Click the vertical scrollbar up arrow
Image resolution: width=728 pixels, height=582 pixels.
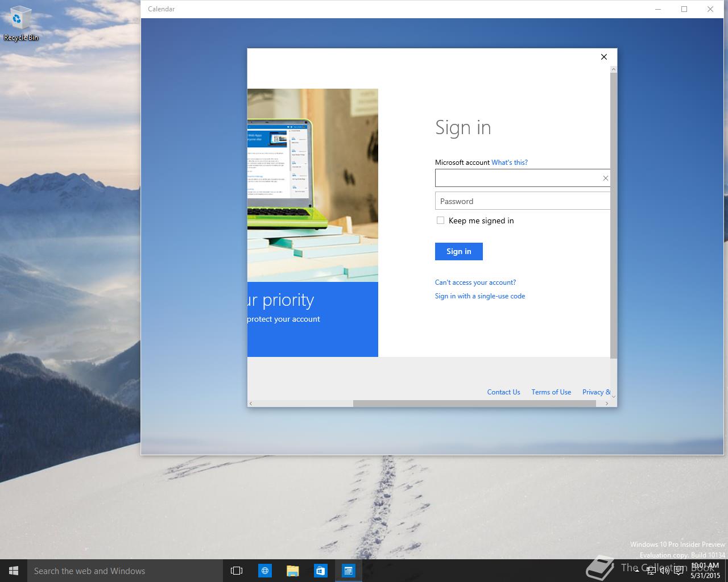tap(614, 69)
